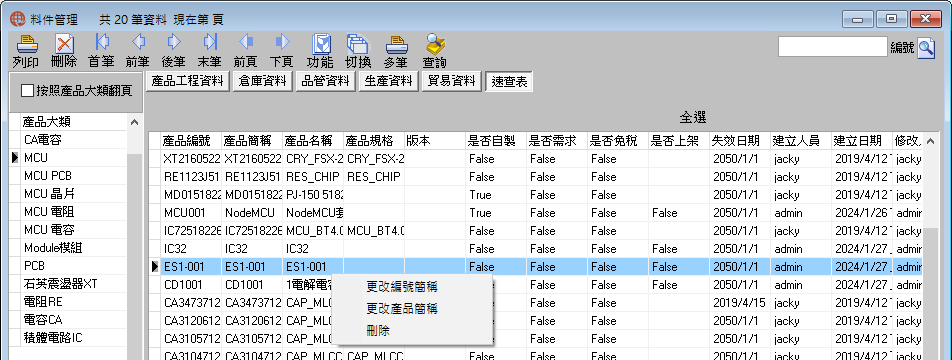Click the magnifier search icon beside 編號
The height and width of the screenshot is (360, 952).
[925, 47]
